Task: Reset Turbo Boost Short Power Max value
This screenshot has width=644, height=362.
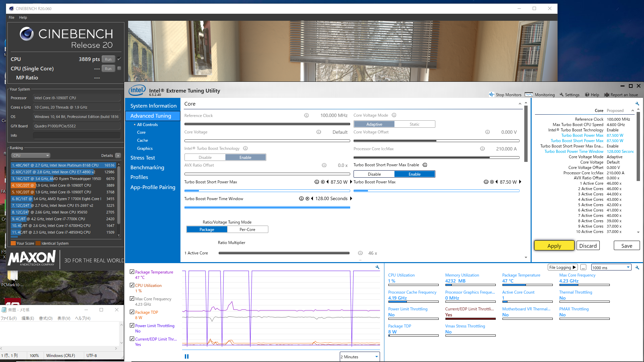Action: click(323, 182)
